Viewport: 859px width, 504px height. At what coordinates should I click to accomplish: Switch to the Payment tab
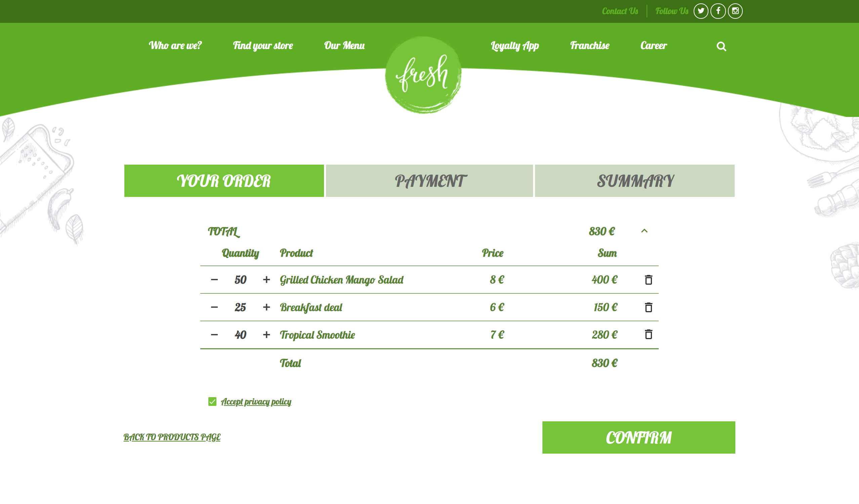429,180
